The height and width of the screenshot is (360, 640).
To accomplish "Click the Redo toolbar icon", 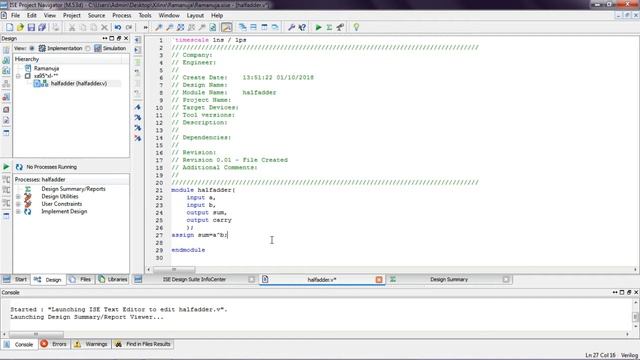I will point(129,27).
